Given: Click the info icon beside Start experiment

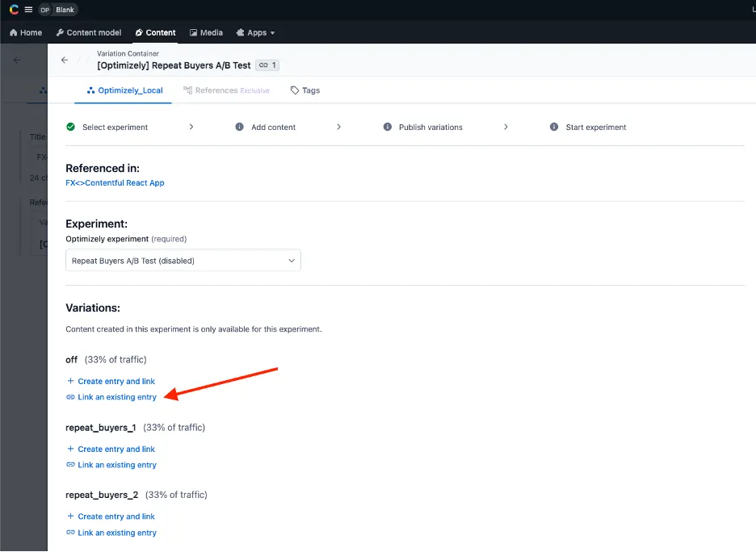Looking at the screenshot, I should [x=554, y=127].
